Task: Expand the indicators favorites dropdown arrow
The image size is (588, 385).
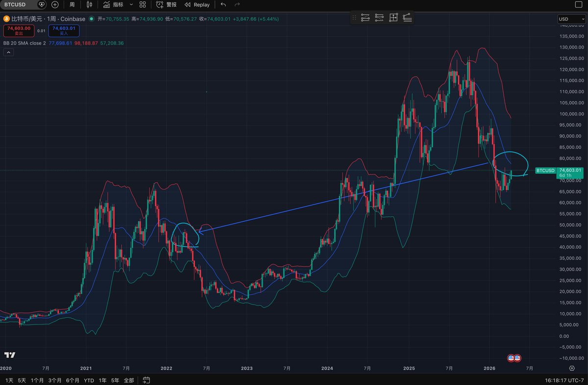Action: coord(131,4)
